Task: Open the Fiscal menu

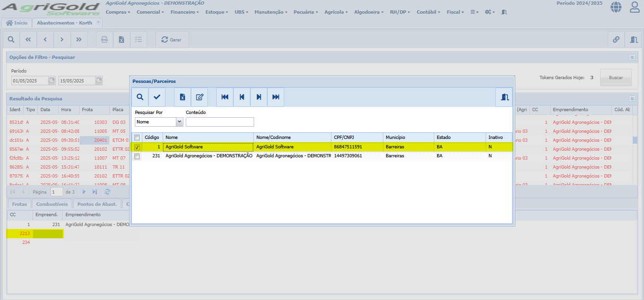Action: coord(455,12)
